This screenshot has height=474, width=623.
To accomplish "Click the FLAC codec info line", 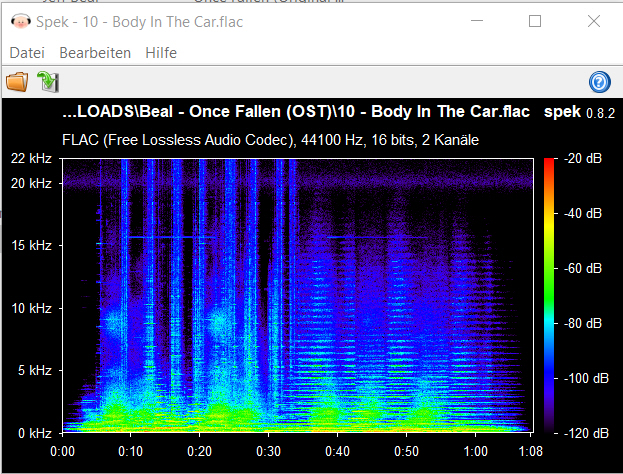I will (x=271, y=140).
